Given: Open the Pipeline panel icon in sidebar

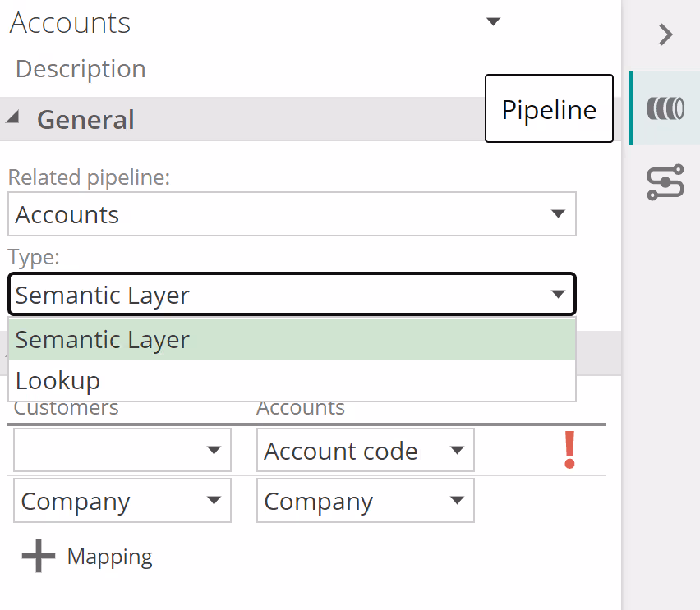Looking at the screenshot, I should pyautogui.click(x=665, y=108).
